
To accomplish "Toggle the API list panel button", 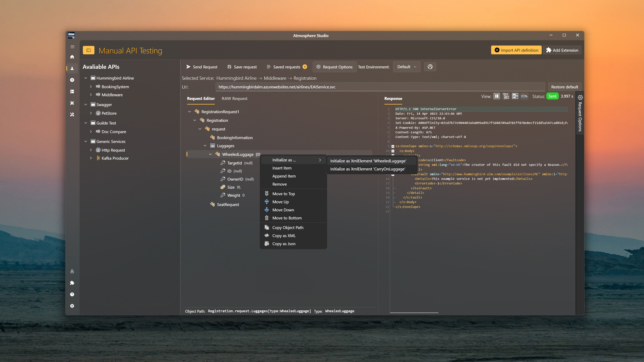I will click(x=88, y=50).
